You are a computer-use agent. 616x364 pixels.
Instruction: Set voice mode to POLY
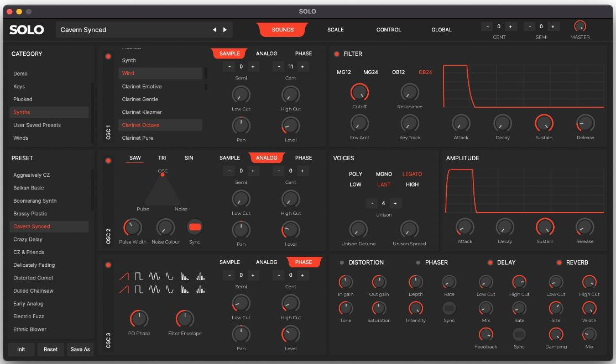click(356, 174)
